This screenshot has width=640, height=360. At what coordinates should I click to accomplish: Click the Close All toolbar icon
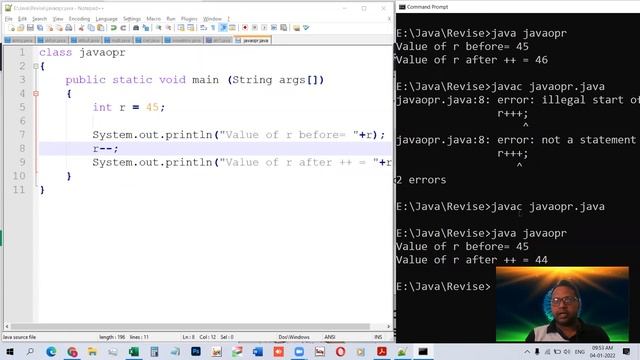tap(59, 28)
